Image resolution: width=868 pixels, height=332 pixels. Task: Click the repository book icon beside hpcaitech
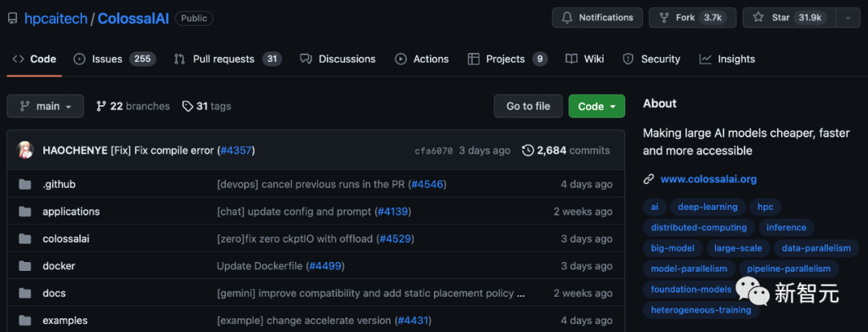tap(12, 18)
